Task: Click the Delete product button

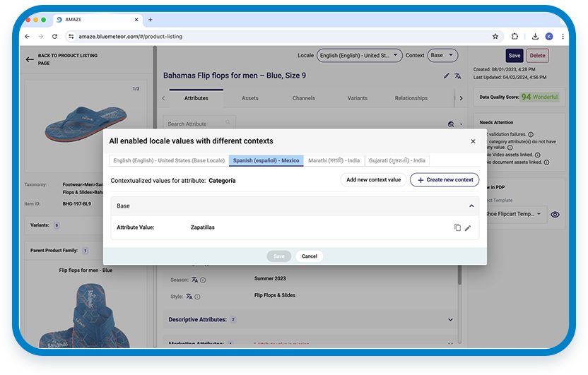Action: [x=537, y=56]
